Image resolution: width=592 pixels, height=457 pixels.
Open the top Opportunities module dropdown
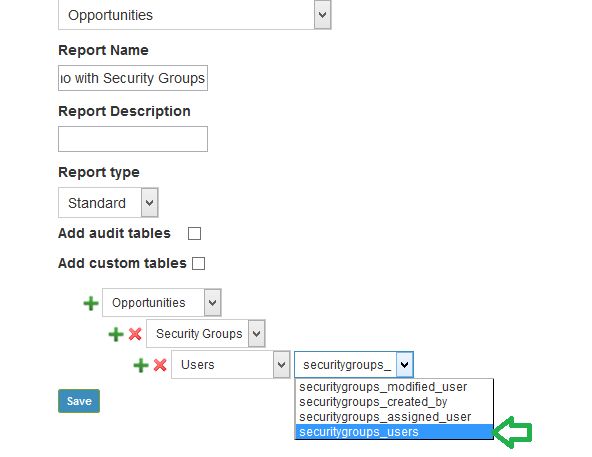pos(195,15)
